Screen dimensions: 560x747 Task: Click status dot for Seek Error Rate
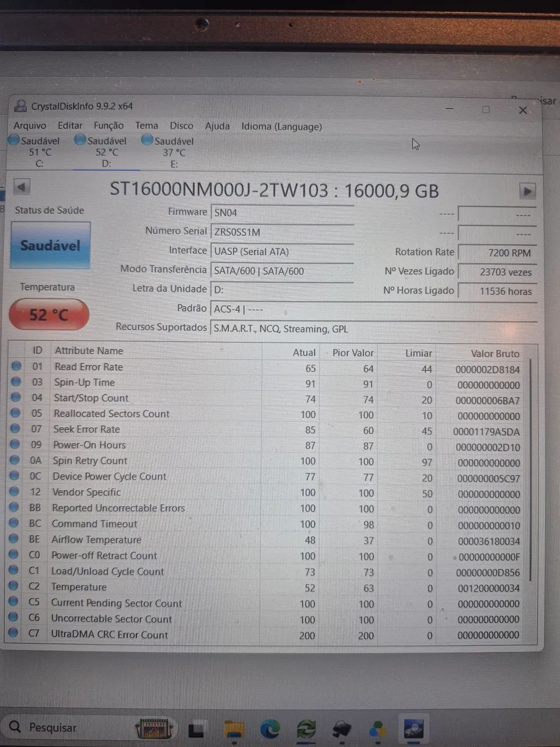(x=16, y=428)
